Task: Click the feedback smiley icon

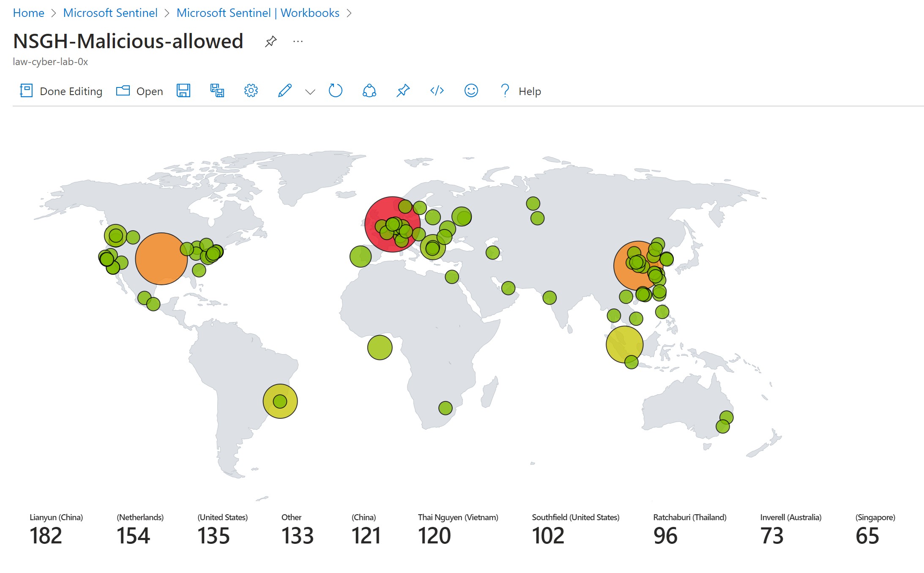Action: 471,91
